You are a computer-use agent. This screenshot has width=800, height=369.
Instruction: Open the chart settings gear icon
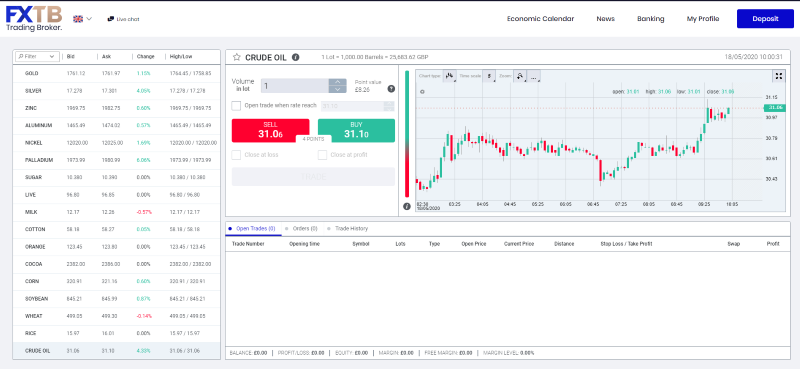[x=422, y=92]
